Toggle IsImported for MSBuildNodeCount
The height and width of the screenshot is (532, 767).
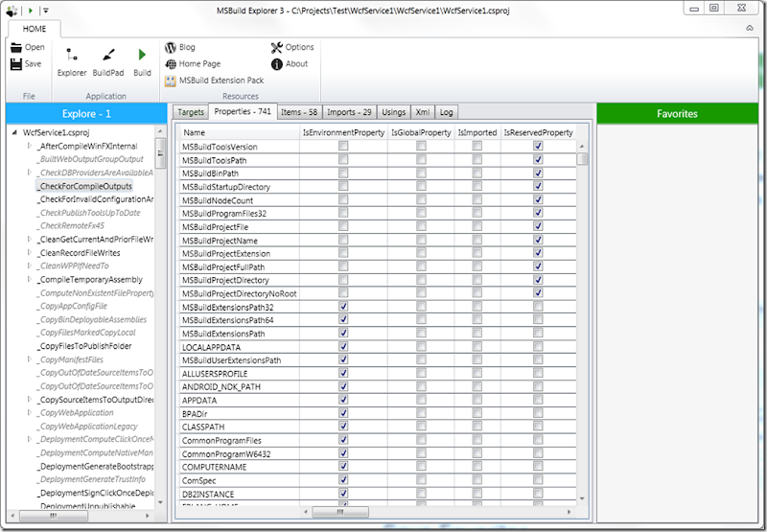476,199
